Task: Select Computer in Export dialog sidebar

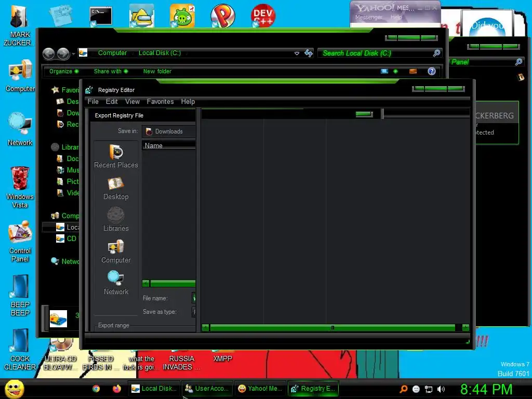Action: [x=116, y=251]
